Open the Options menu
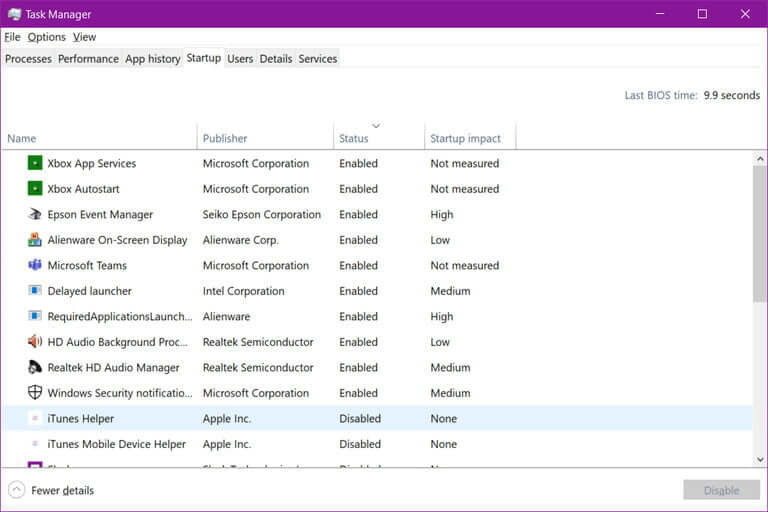Screen dimensions: 768x512 [x=47, y=37]
